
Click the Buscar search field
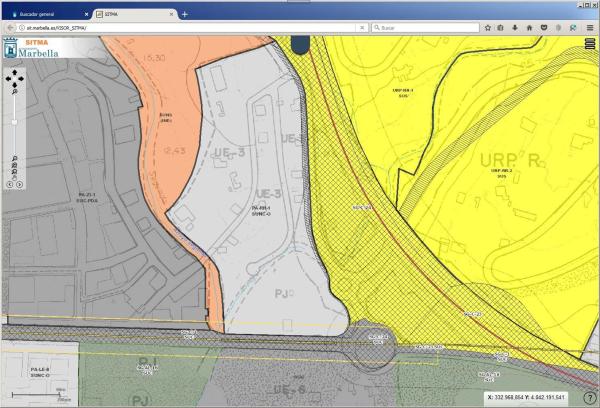click(425, 28)
